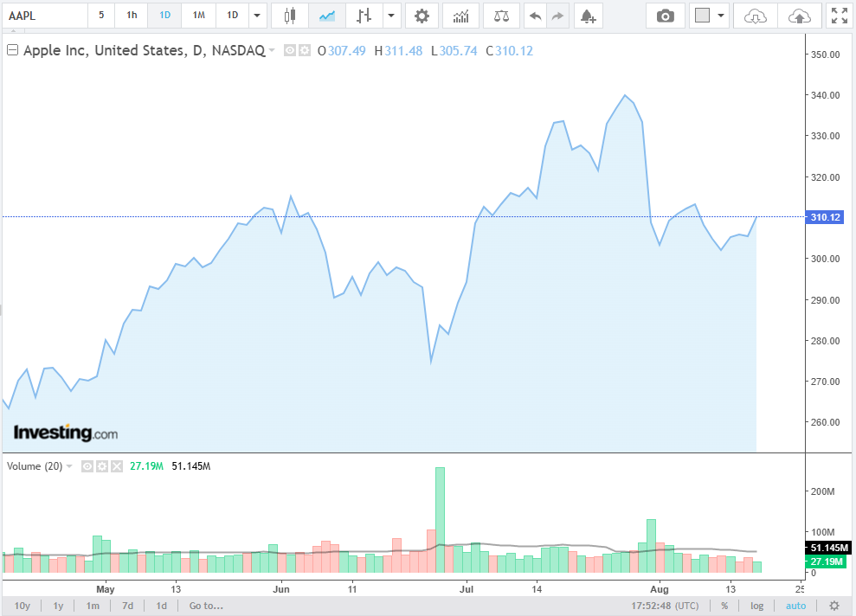Open the indicators menu
Viewport: 856px width, 616px height.
[x=460, y=16]
